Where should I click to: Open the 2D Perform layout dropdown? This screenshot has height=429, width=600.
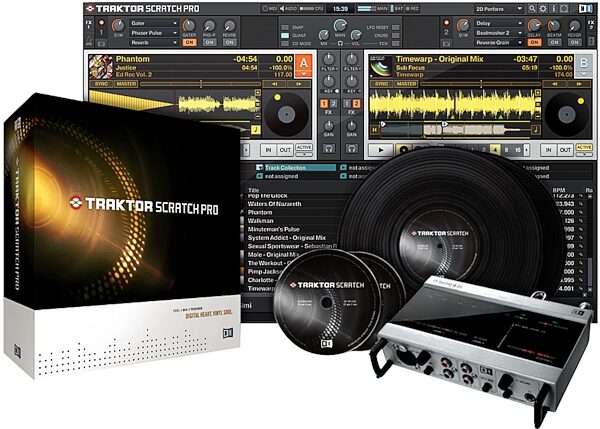[x=499, y=8]
